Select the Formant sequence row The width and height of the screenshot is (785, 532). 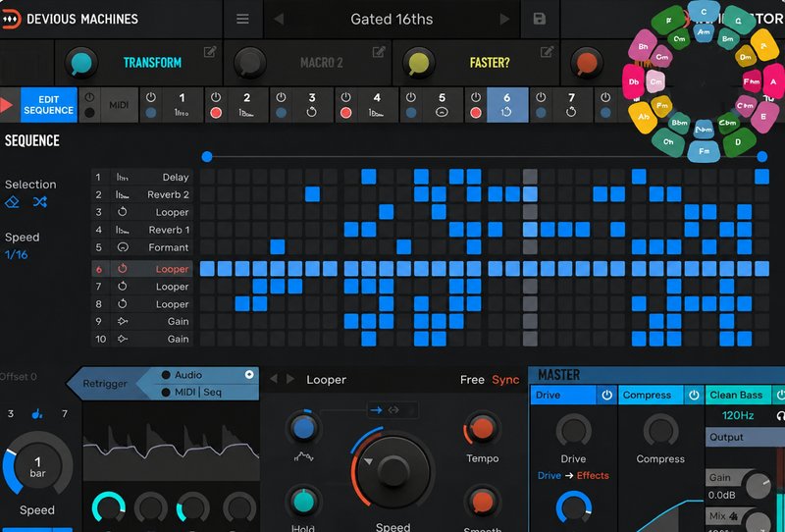pos(142,247)
